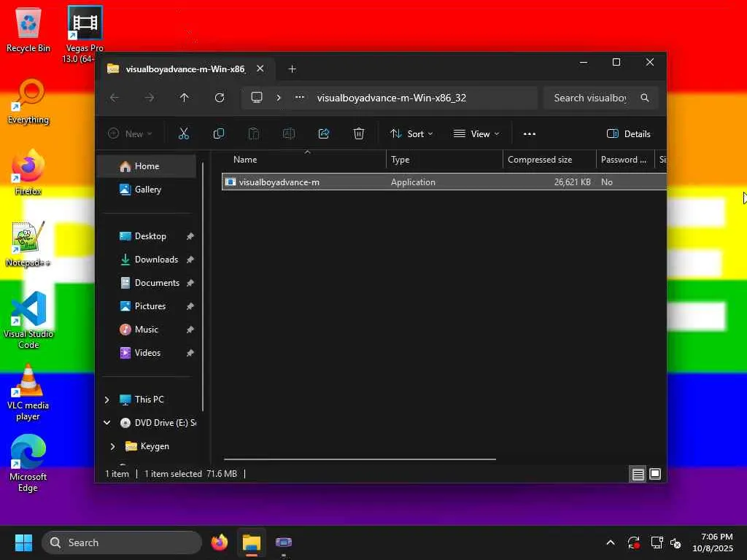Go to Desktop in navigation pane

[150, 236]
